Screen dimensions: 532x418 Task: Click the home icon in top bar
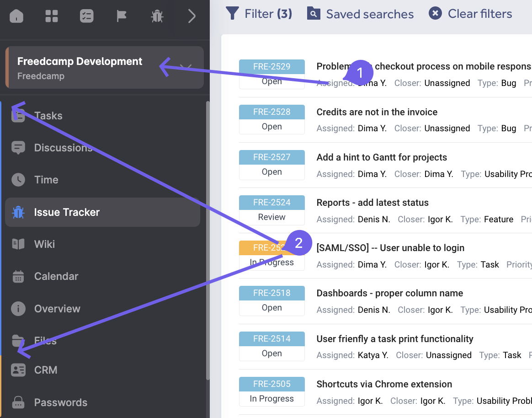pyautogui.click(x=16, y=16)
